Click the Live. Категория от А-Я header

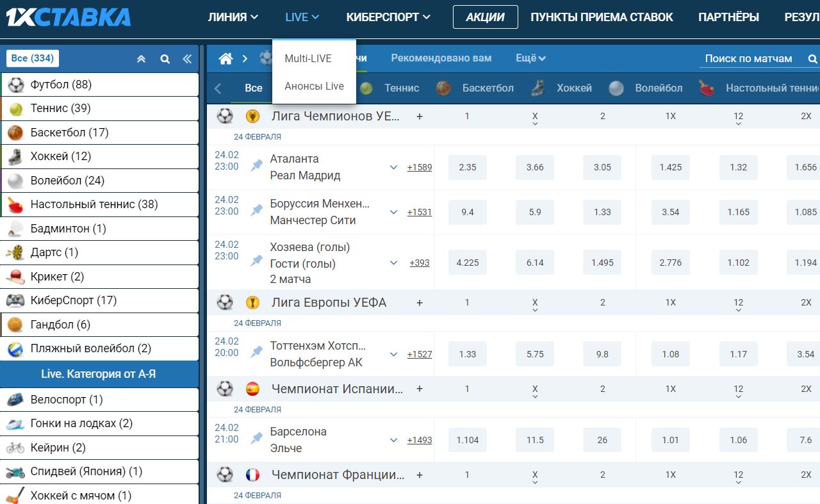coord(99,374)
